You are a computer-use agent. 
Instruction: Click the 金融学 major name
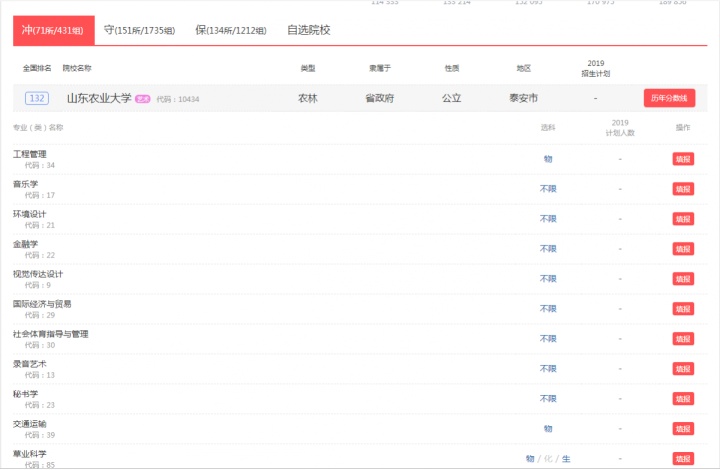tap(26, 244)
